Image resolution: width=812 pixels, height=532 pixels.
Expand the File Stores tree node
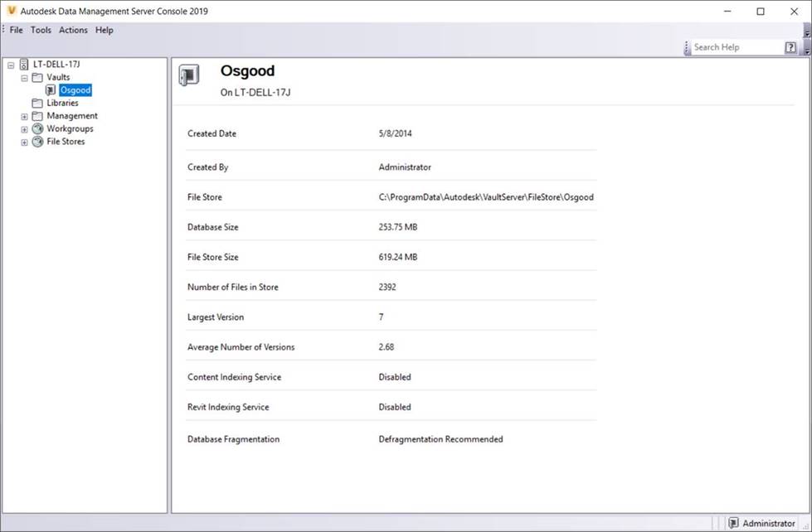pyautogui.click(x=24, y=143)
